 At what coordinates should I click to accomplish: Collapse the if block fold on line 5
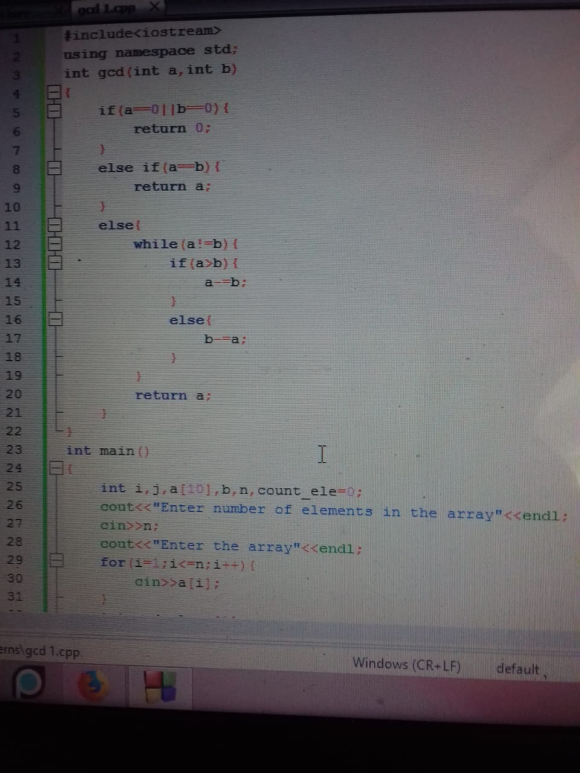click(x=54, y=110)
